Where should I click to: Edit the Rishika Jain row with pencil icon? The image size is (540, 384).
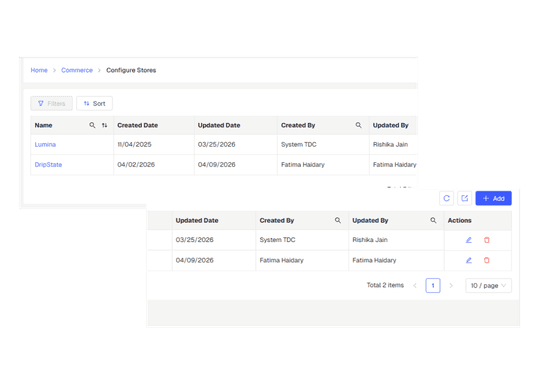pos(469,240)
